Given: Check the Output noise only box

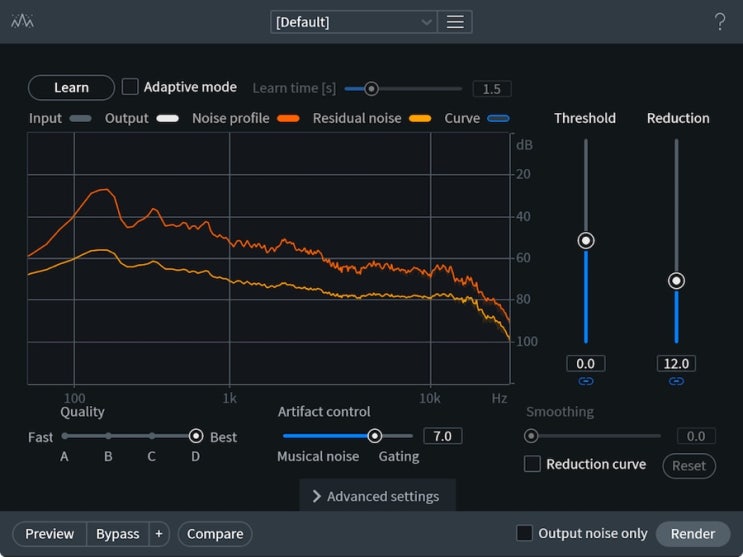Looking at the screenshot, I should tap(524, 533).
